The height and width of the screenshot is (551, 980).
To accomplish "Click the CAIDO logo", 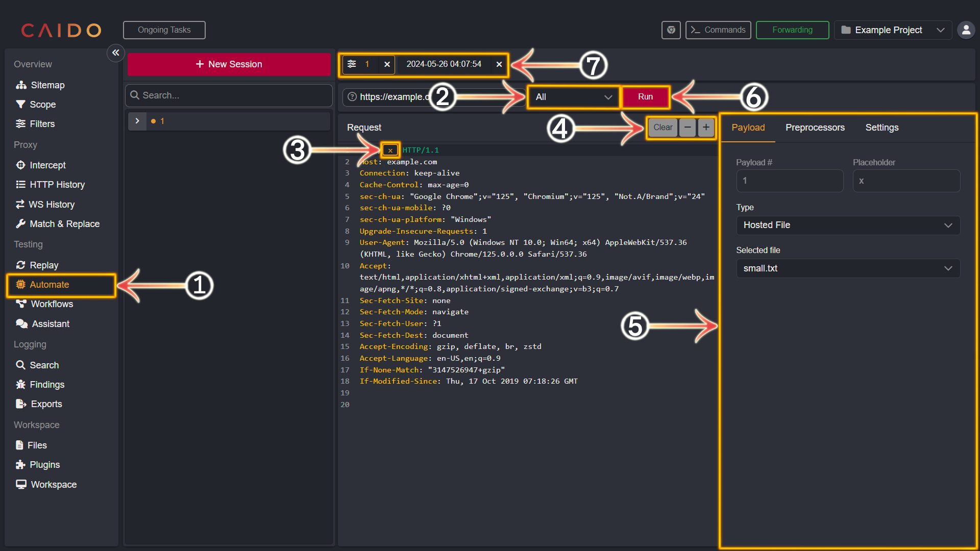I will (61, 30).
